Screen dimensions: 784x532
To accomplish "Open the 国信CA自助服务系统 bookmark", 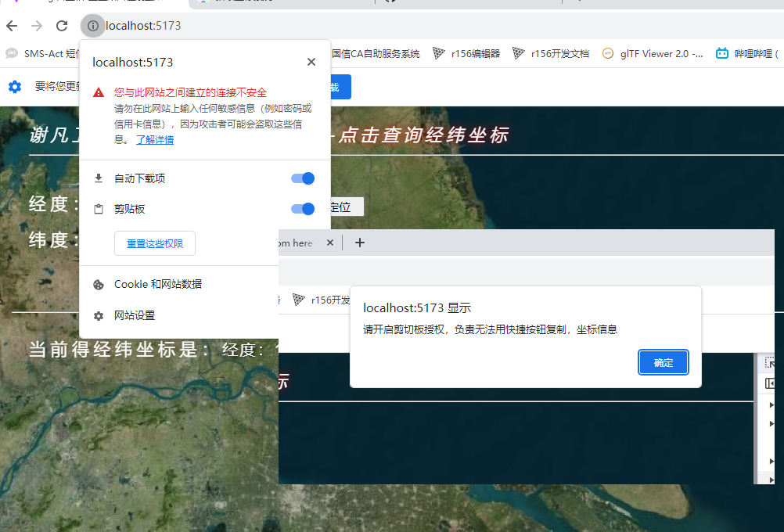I will (x=376, y=53).
